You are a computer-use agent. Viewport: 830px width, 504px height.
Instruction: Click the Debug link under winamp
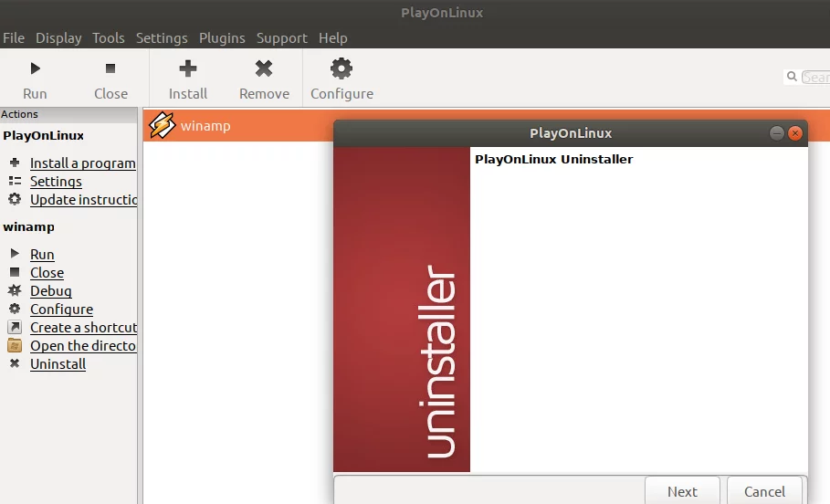click(x=51, y=290)
